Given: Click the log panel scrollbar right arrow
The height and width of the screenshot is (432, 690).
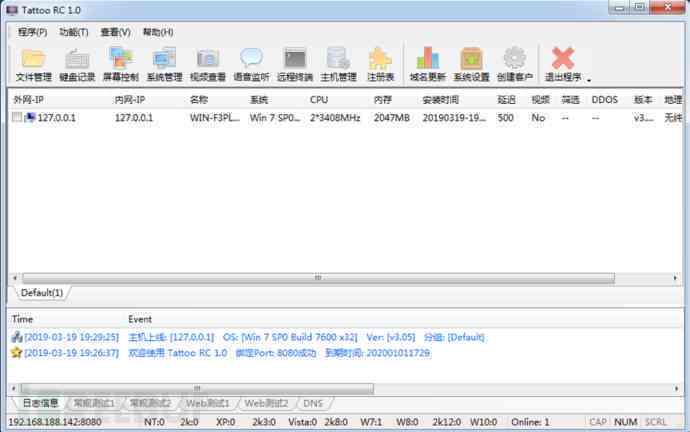Looking at the screenshot, I should click(x=676, y=388).
